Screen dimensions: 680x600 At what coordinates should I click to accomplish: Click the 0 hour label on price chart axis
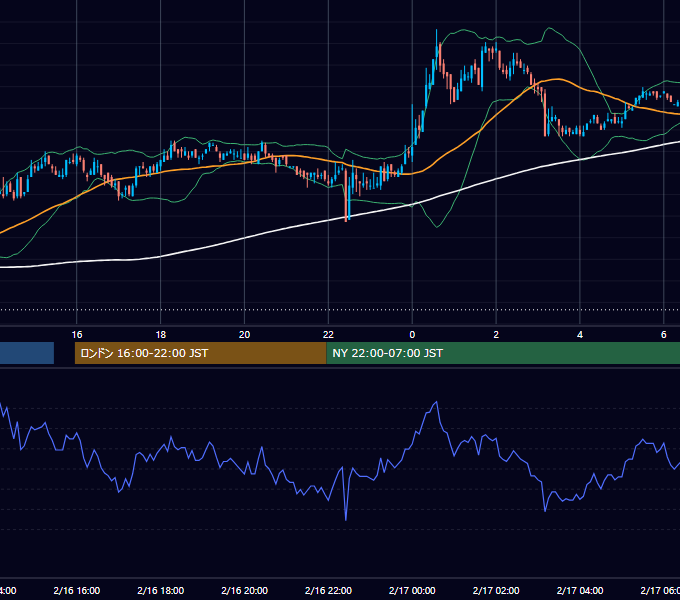412,335
